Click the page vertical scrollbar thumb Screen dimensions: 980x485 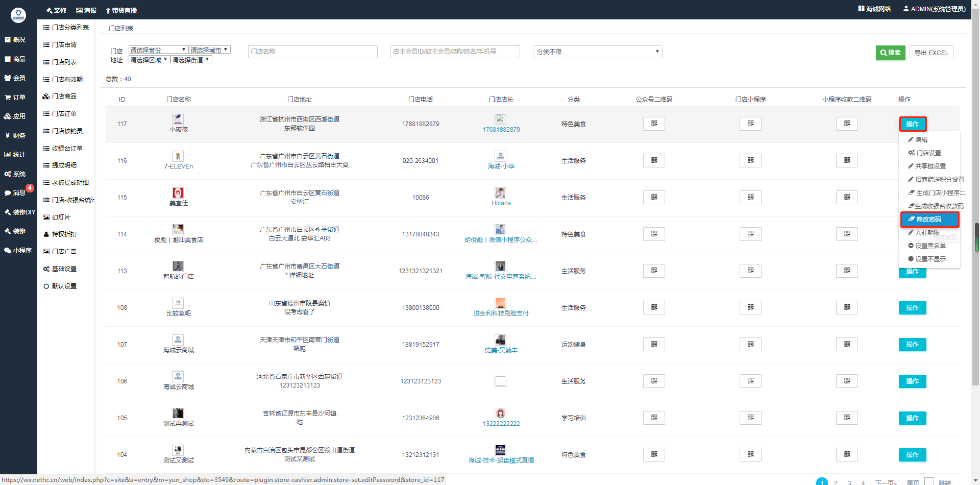coord(976,237)
